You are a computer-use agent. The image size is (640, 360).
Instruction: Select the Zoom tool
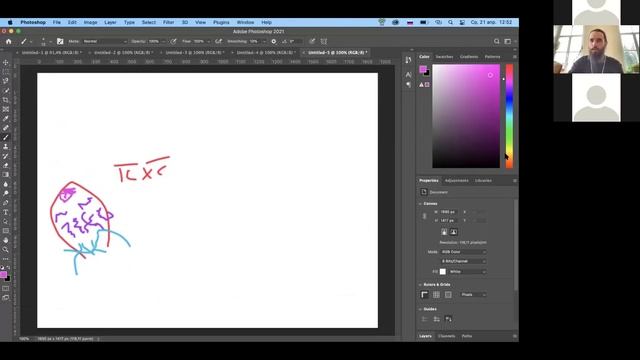tap(6, 249)
